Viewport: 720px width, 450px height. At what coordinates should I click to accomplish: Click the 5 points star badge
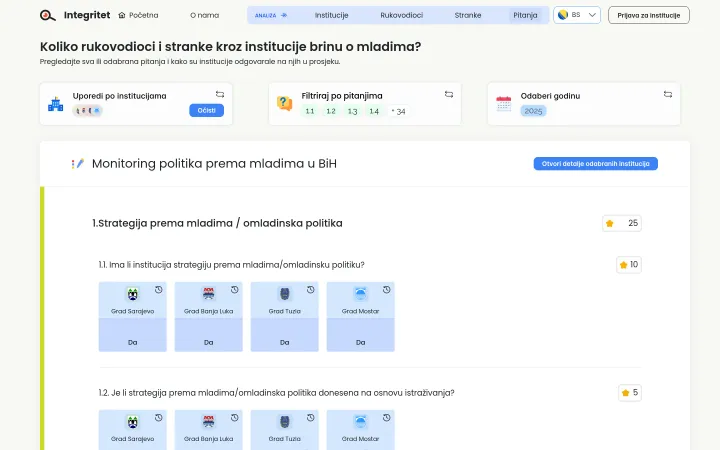click(x=630, y=393)
